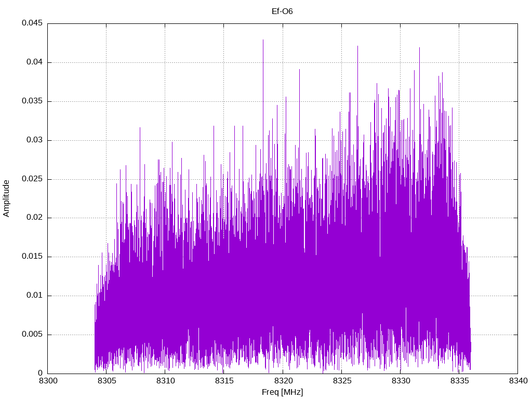Click the 0.015 y-axis tick label
This screenshot has height=399, width=532.
[32, 256]
